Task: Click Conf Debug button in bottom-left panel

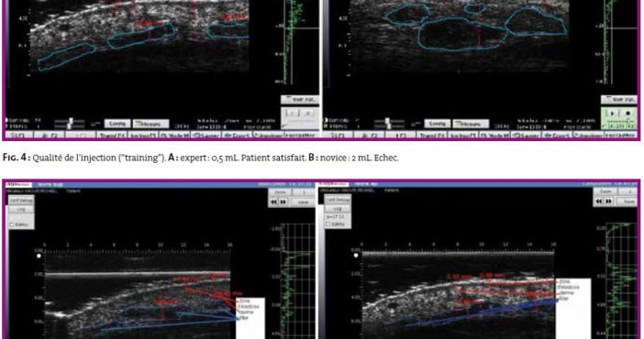Action: click(x=21, y=201)
